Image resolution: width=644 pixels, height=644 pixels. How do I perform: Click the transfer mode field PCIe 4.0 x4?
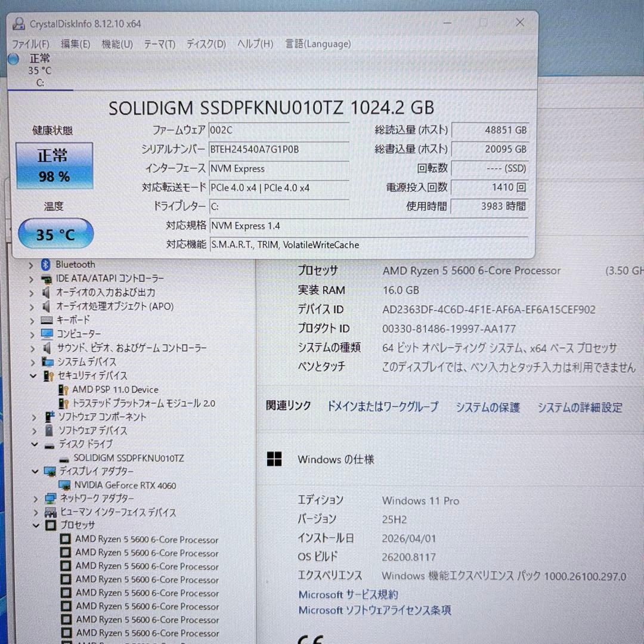279,188
